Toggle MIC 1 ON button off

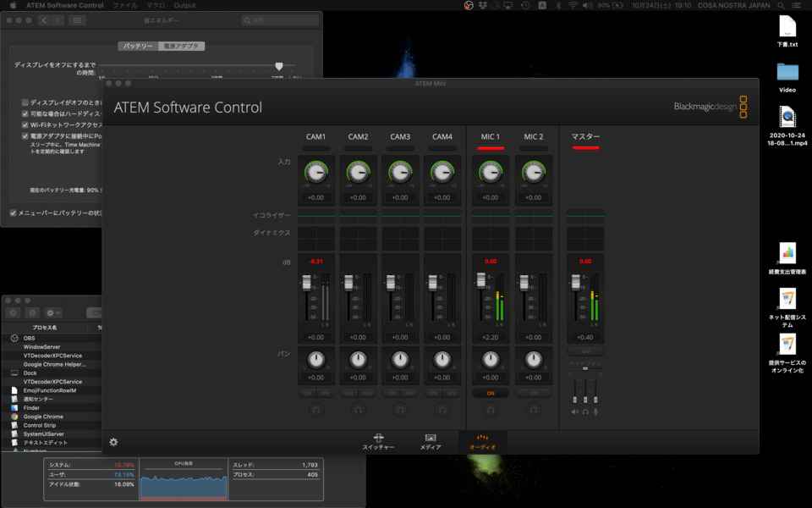click(491, 393)
